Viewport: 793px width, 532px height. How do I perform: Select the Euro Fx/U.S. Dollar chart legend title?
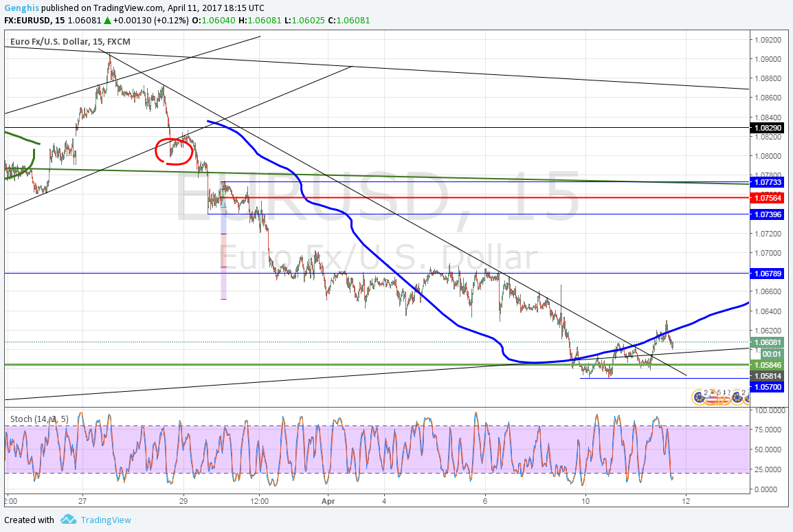pos(70,41)
